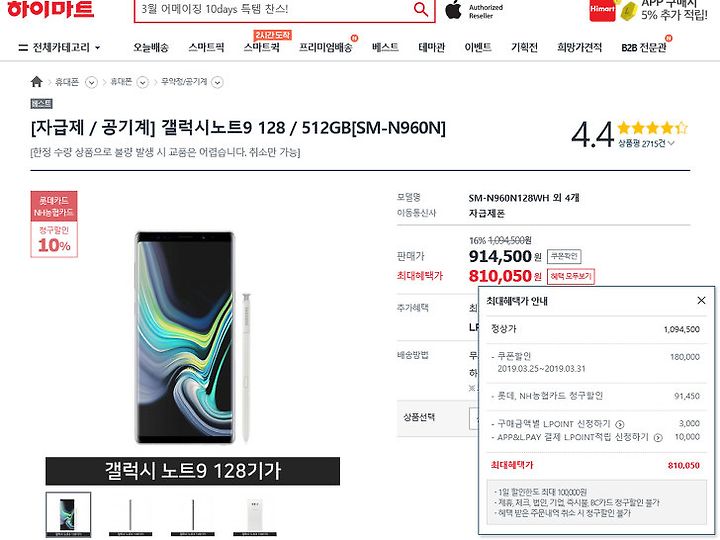Expand the 무약정/공기계 breadcrumb dropdown

pyautogui.click(x=218, y=82)
